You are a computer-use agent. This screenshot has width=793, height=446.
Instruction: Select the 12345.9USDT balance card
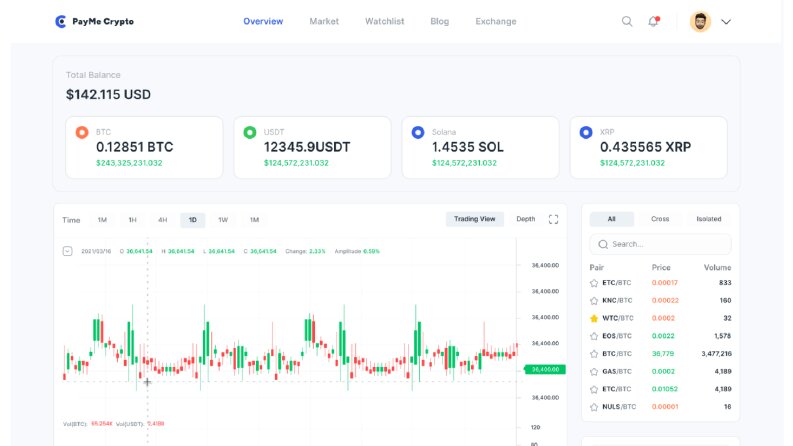(x=312, y=148)
